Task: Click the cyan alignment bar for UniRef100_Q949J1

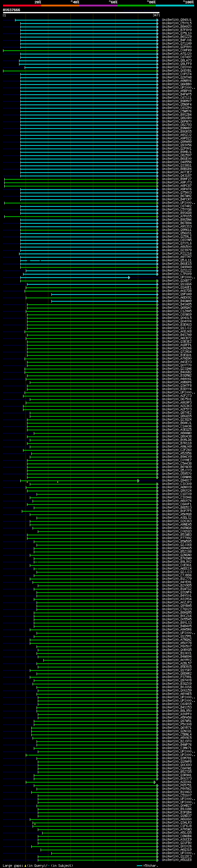Action: pyautogui.click(x=87, y=20)
